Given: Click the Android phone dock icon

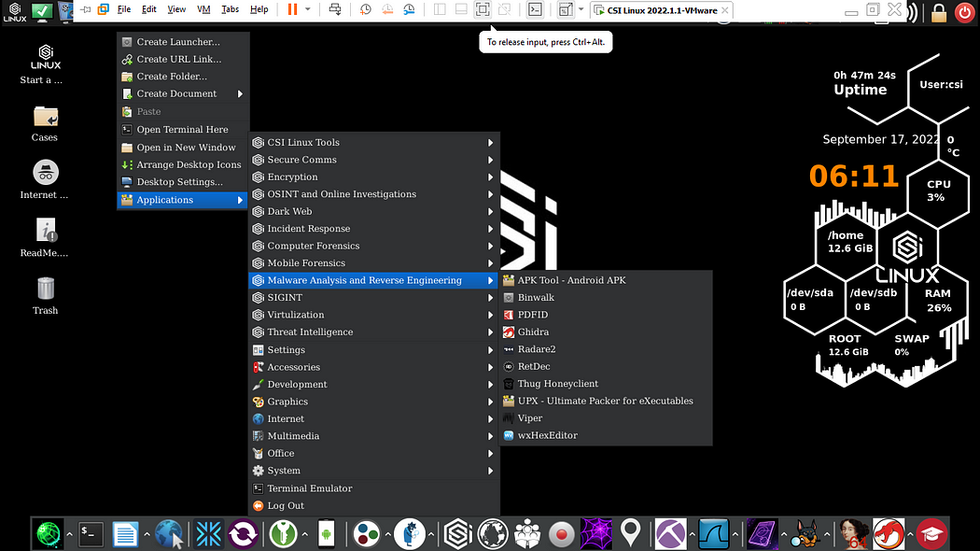Looking at the screenshot, I should [x=327, y=534].
